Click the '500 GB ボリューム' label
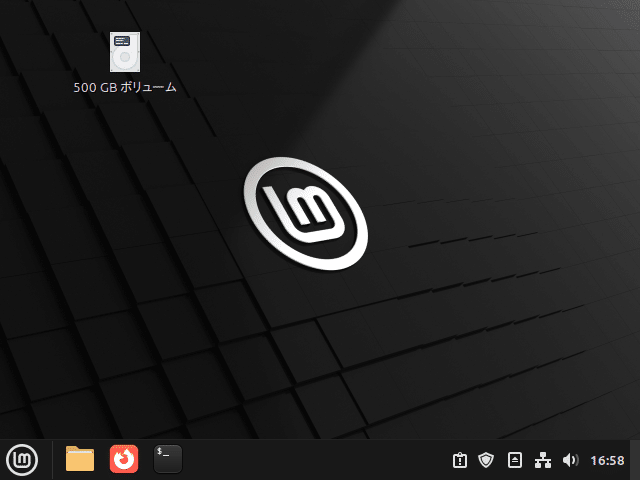 [125, 87]
